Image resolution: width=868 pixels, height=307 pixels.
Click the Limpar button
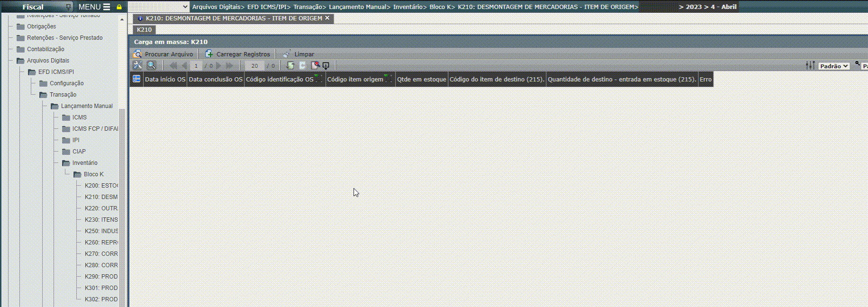(x=298, y=54)
